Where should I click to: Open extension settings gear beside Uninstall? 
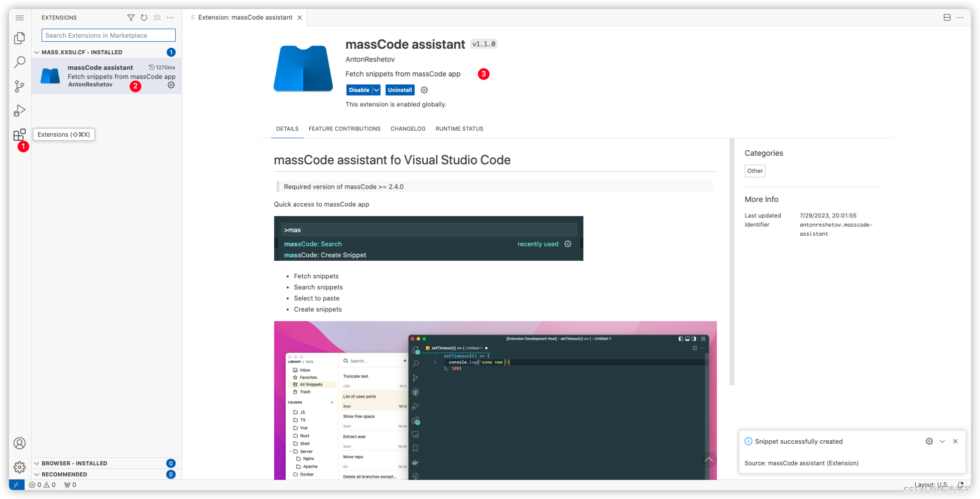coord(424,90)
